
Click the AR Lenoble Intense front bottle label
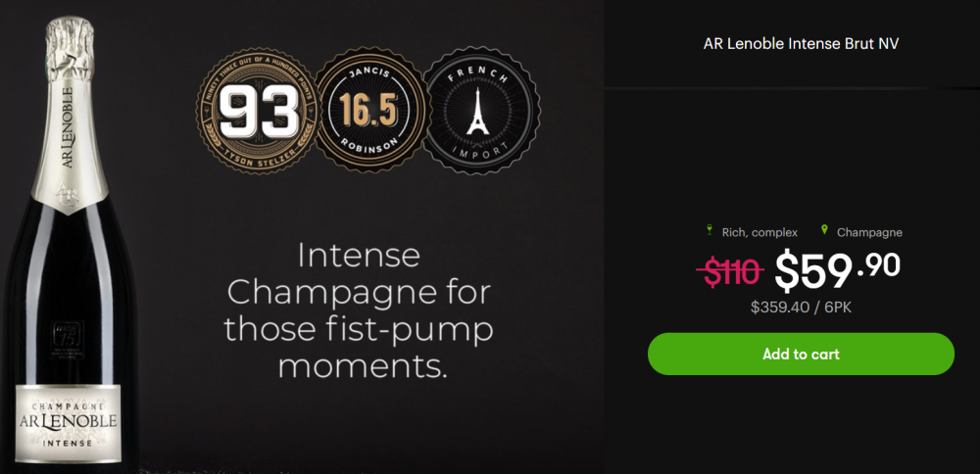[x=69, y=424]
